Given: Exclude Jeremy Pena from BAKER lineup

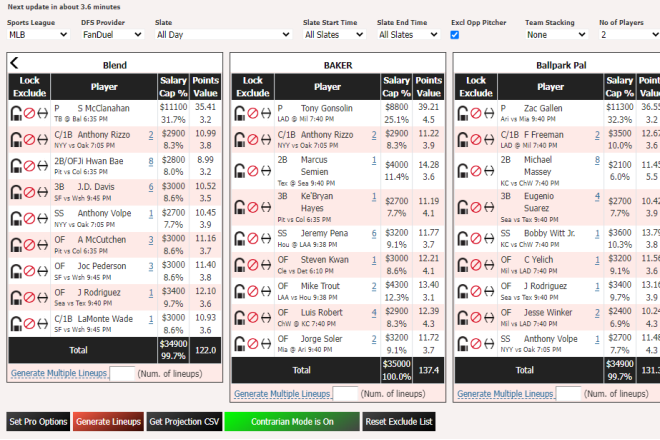Looking at the screenshot, I should (253, 239).
